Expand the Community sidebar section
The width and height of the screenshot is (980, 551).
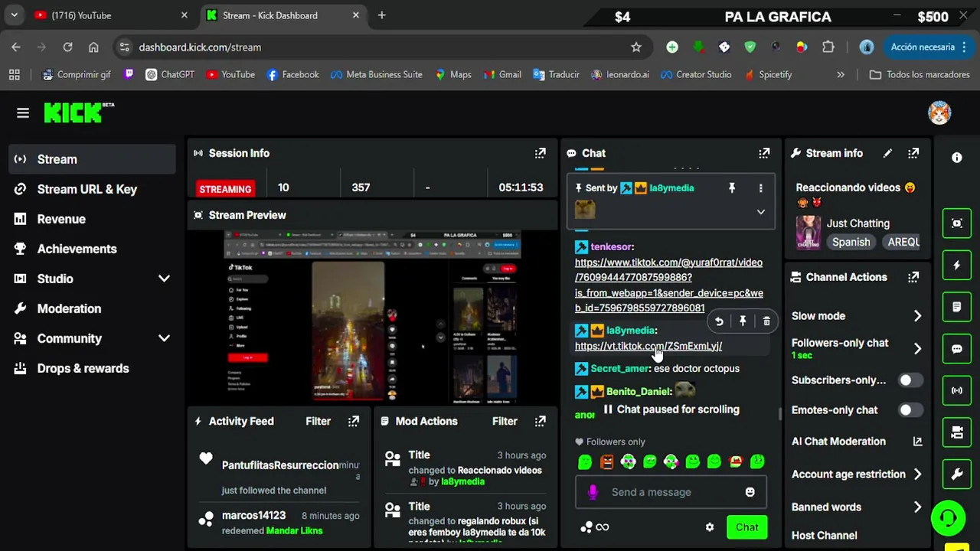164,338
